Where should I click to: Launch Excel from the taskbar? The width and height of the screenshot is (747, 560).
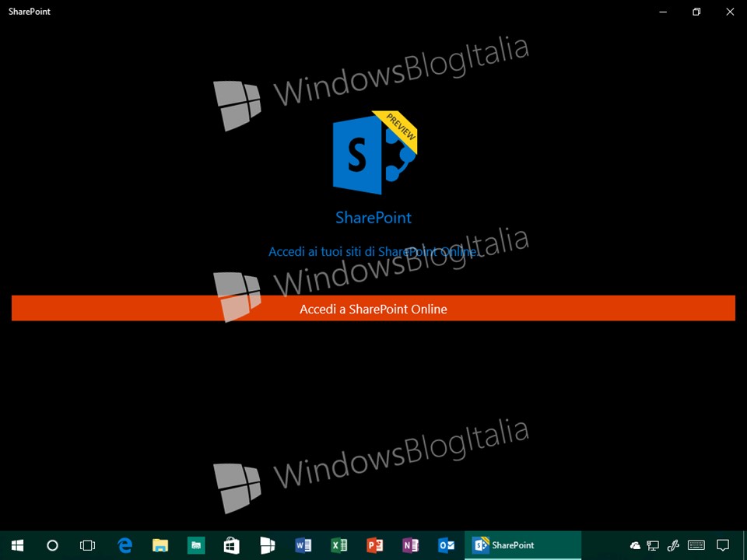(339, 545)
